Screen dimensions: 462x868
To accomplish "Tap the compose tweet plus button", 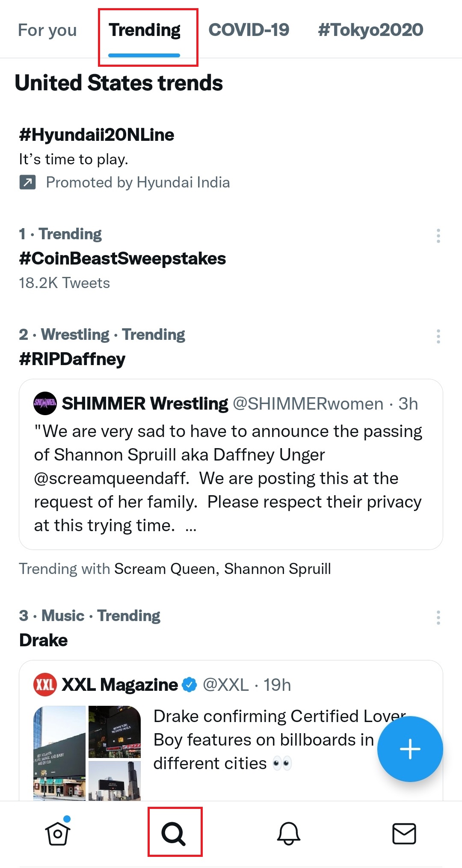I will [x=410, y=749].
